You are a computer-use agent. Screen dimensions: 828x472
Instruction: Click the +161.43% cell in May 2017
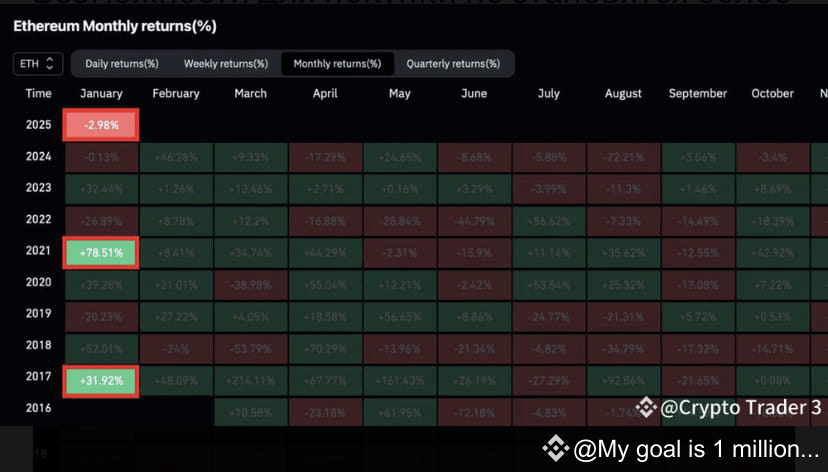click(400, 381)
